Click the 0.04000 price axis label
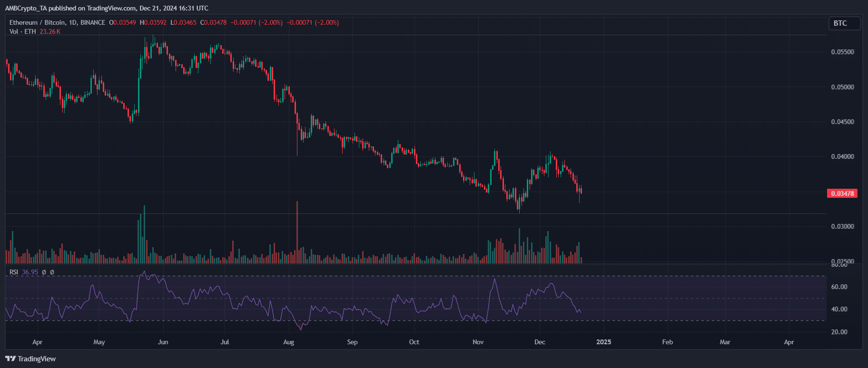868x368 pixels. (x=842, y=156)
